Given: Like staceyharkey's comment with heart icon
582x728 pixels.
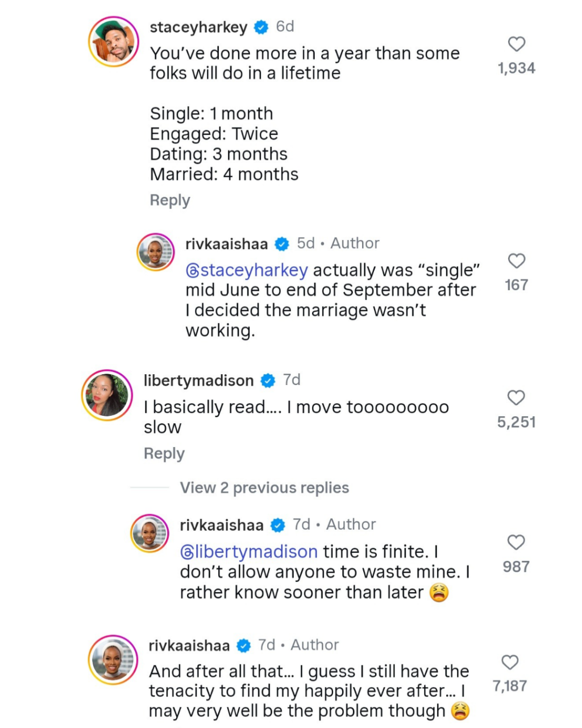Looking at the screenshot, I should 516,44.
